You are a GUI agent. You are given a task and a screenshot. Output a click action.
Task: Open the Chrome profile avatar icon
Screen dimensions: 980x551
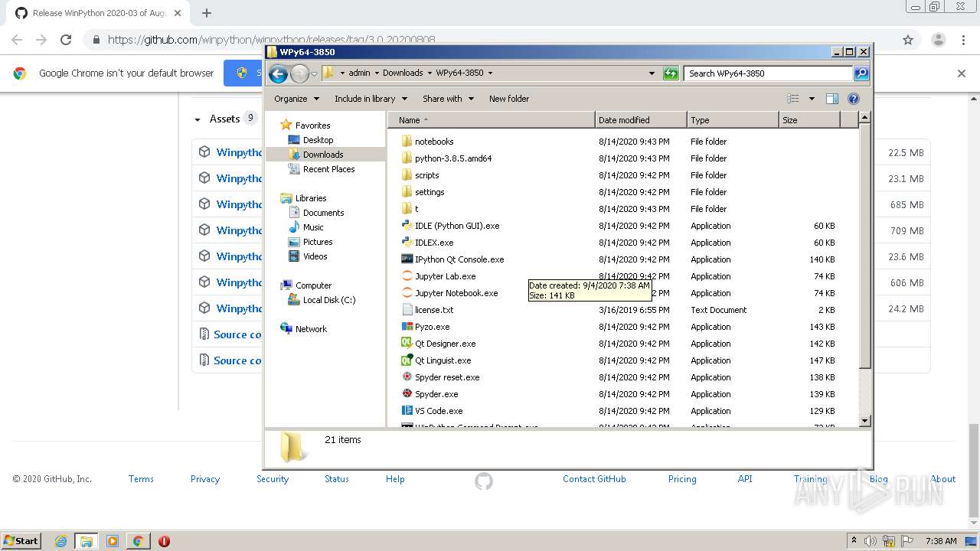pyautogui.click(x=938, y=40)
